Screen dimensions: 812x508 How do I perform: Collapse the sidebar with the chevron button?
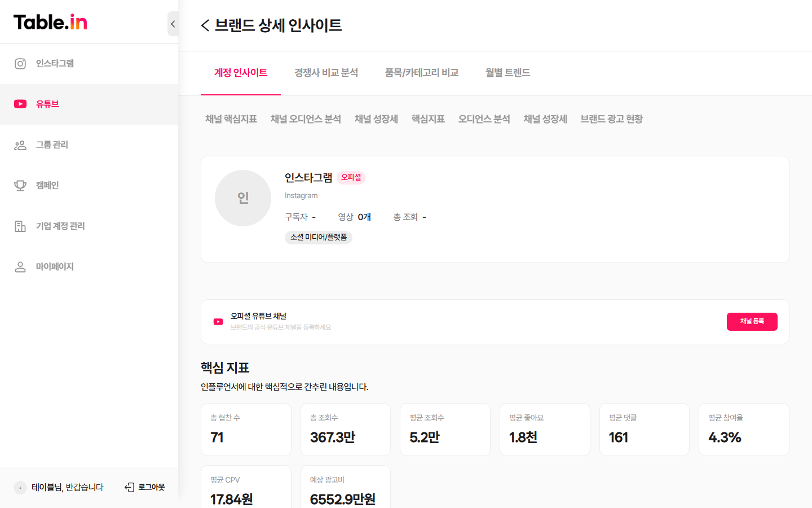pyautogui.click(x=173, y=24)
